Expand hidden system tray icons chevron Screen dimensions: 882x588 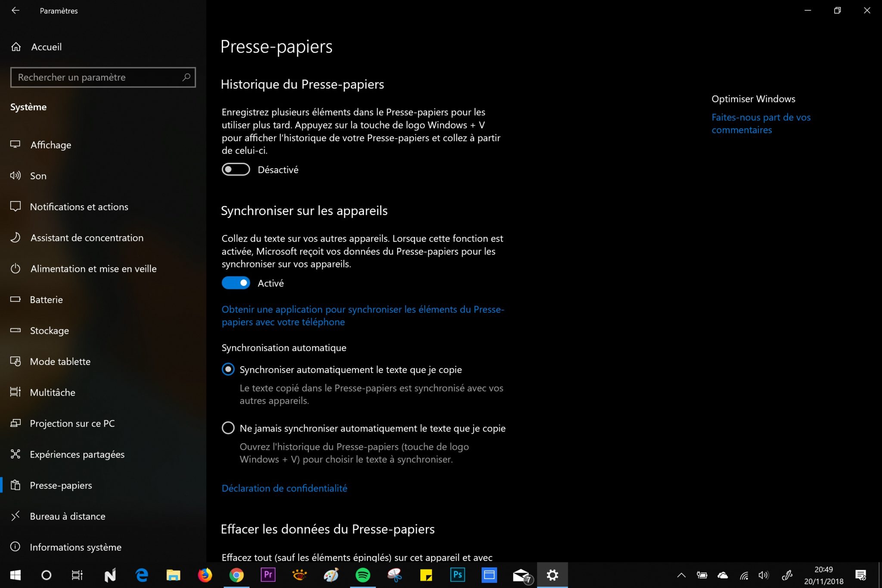(681, 575)
